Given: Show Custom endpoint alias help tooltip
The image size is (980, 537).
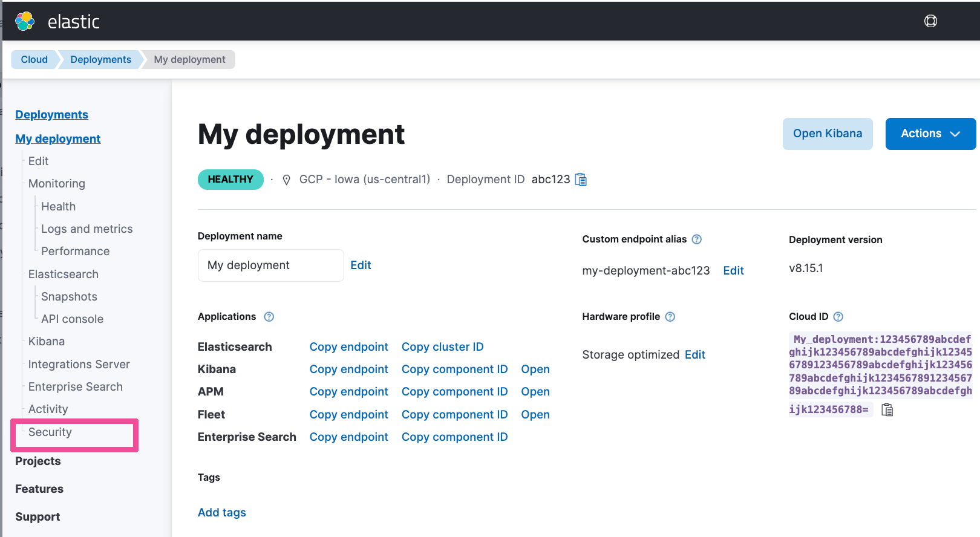Looking at the screenshot, I should pyautogui.click(x=697, y=239).
